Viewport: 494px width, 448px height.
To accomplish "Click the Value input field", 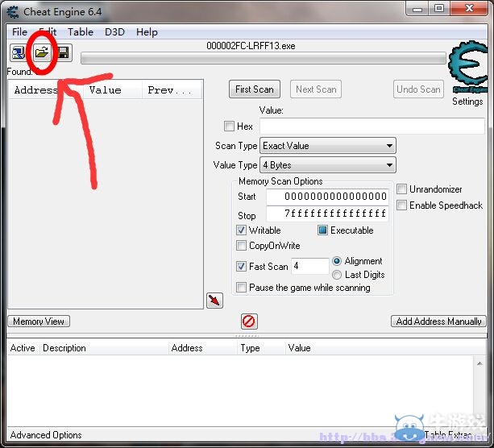I will click(372, 126).
